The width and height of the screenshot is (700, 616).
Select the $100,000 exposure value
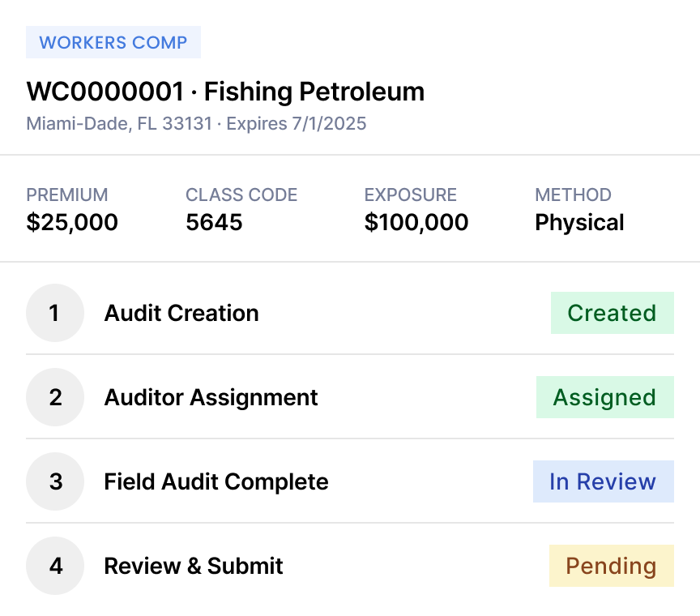point(416,222)
